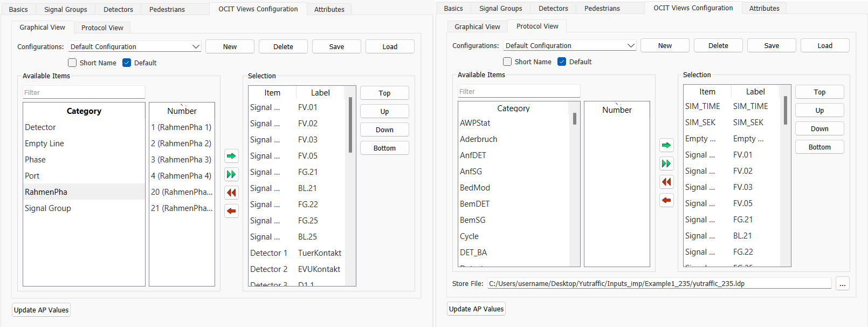Click Load button in left panel
The image size is (868, 327).
(390, 47)
